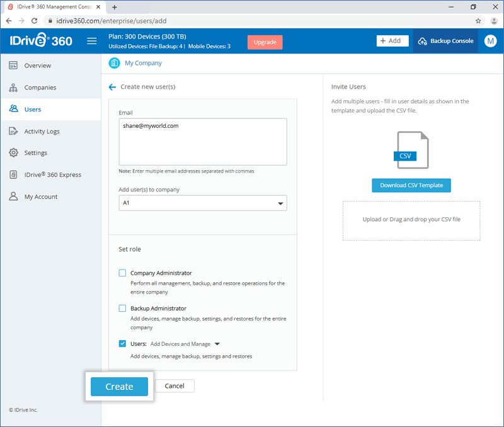Click the Companies hierarchy icon

[x=13, y=88]
